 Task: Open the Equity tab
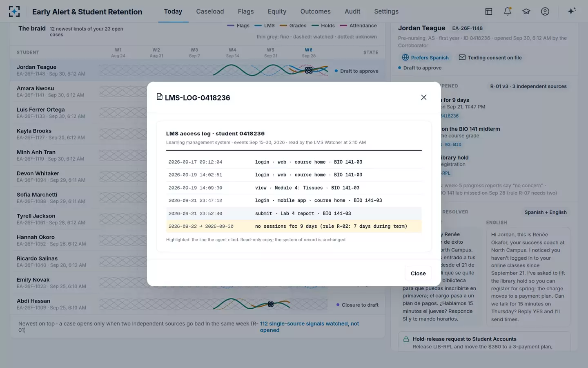click(277, 11)
